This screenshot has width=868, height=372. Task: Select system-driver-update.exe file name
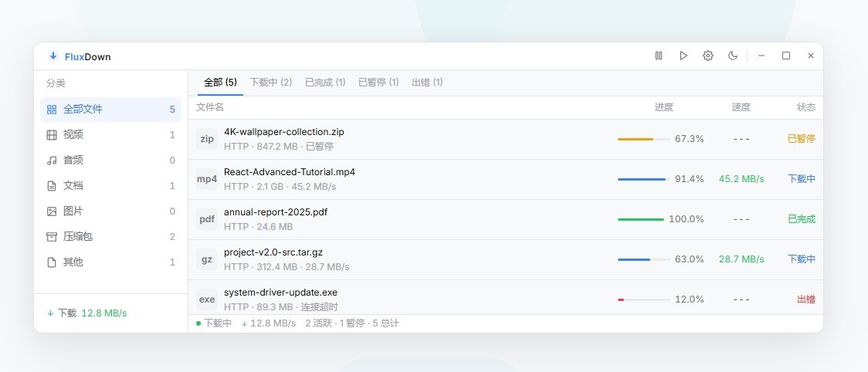pos(280,293)
